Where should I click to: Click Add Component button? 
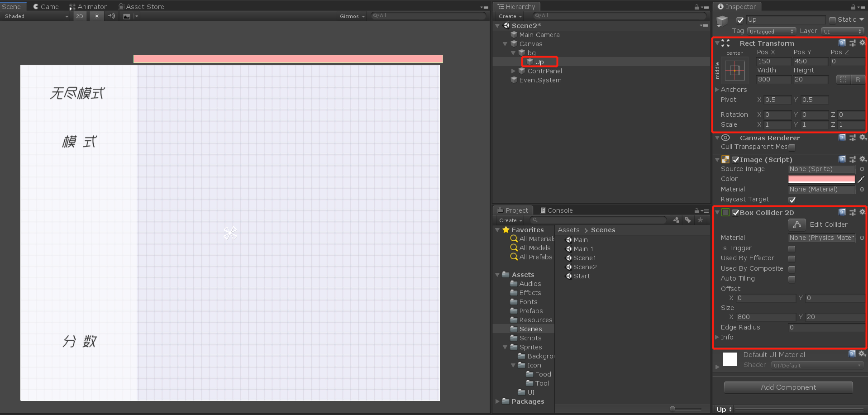pyautogui.click(x=788, y=387)
